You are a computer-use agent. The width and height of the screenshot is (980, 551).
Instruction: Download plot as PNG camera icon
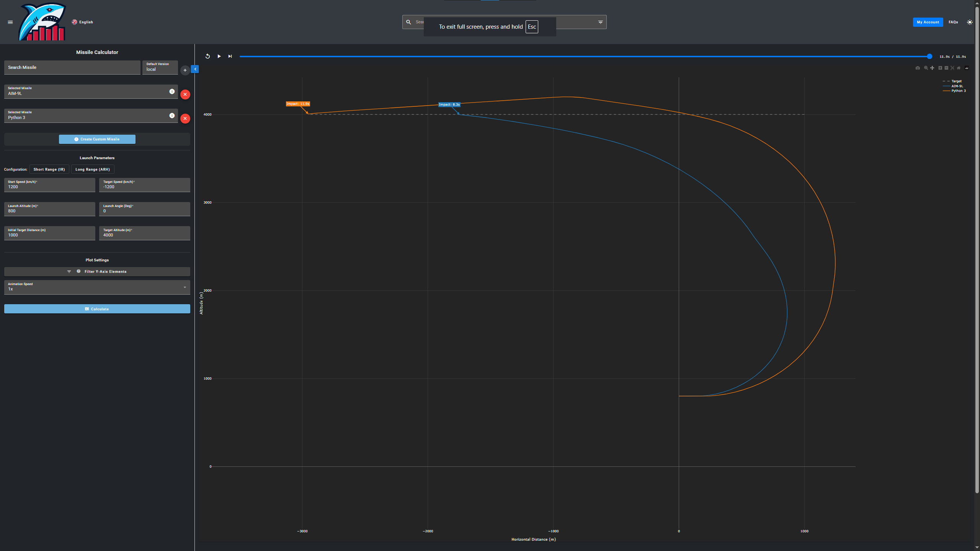click(918, 68)
